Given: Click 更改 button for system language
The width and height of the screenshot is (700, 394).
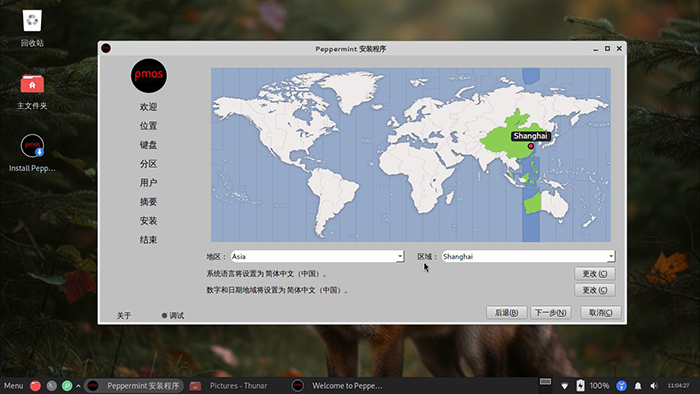Looking at the screenshot, I should click(595, 274).
